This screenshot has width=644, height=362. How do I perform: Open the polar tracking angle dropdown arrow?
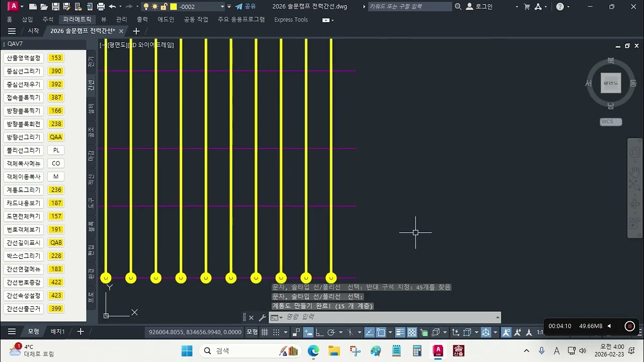tap(341, 332)
